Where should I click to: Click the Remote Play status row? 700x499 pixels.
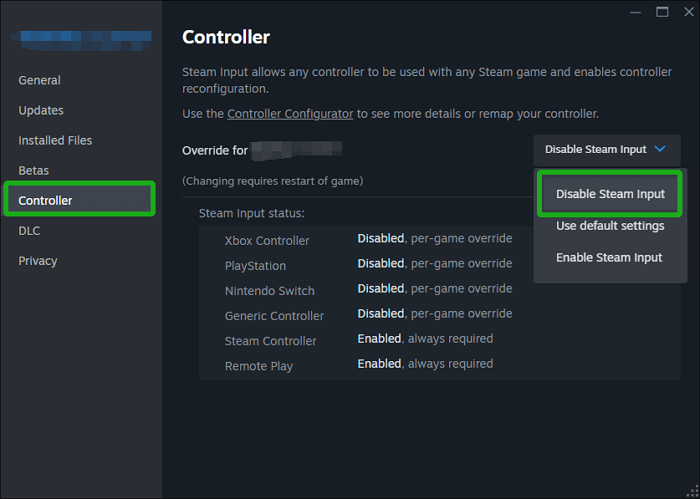coord(358,365)
